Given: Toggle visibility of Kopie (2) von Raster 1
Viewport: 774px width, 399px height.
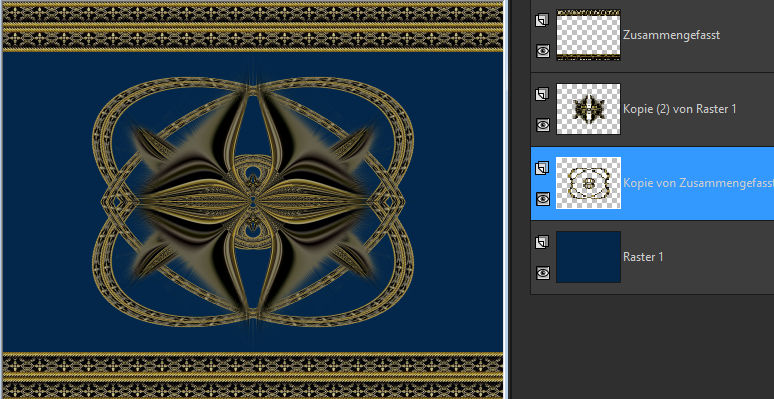Looking at the screenshot, I should [x=542, y=125].
